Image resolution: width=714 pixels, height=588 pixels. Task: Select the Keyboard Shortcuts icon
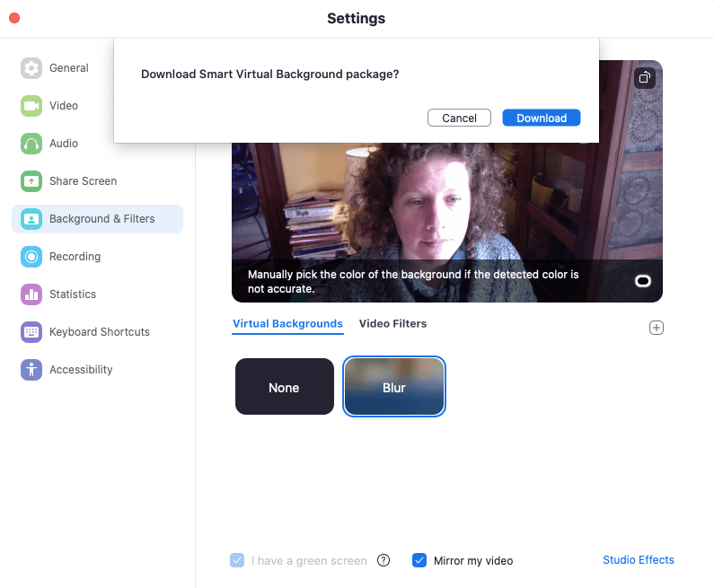click(31, 332)
